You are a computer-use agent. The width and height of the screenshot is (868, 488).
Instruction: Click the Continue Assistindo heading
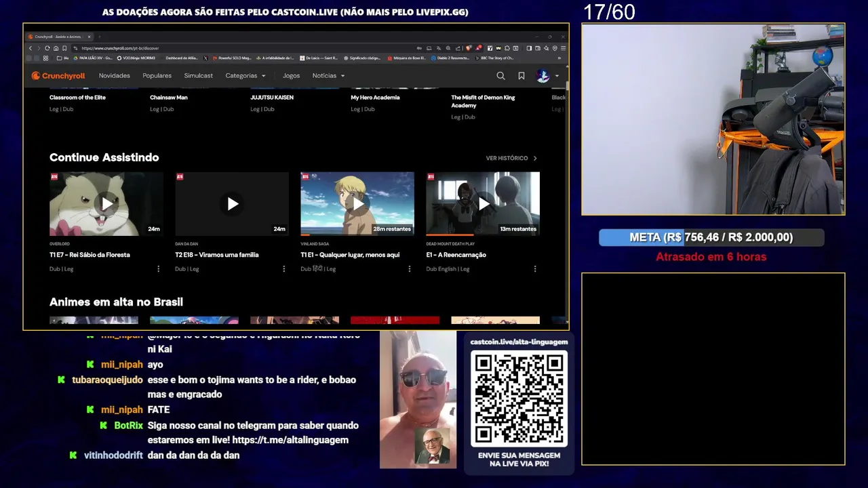(104, 157)
